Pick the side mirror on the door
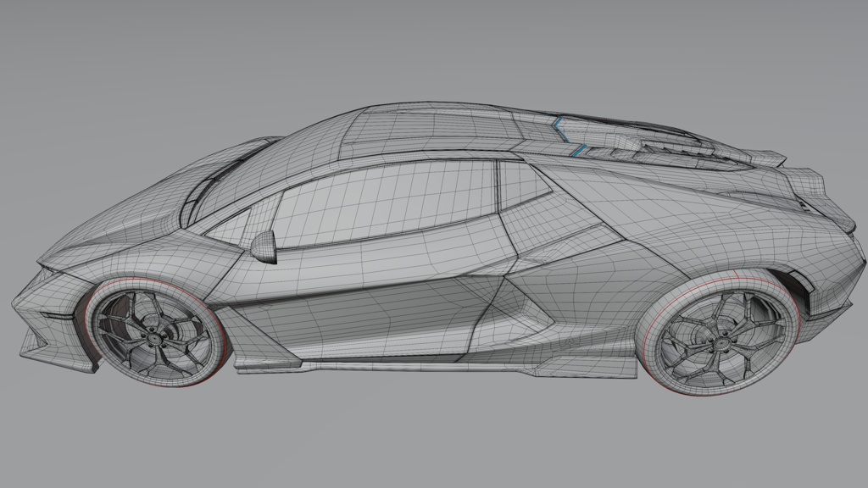This screenshot has width=868, height=488. [264, 247]
